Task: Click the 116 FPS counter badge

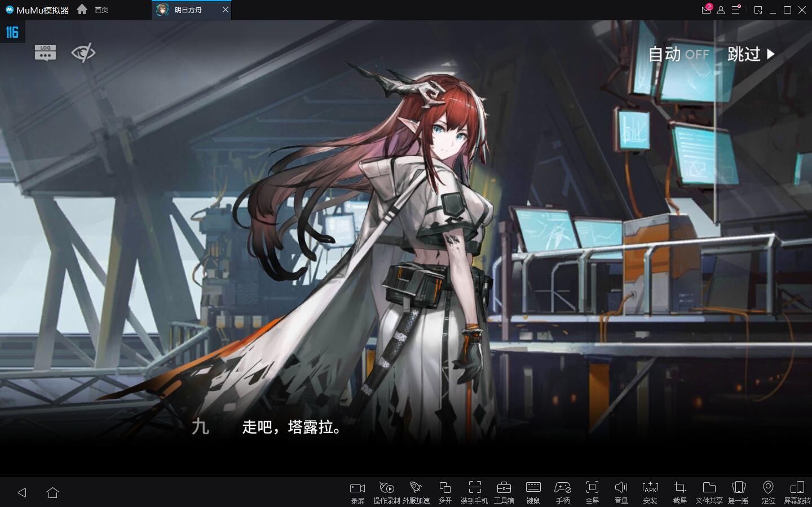Action: [x=12, y=32]
